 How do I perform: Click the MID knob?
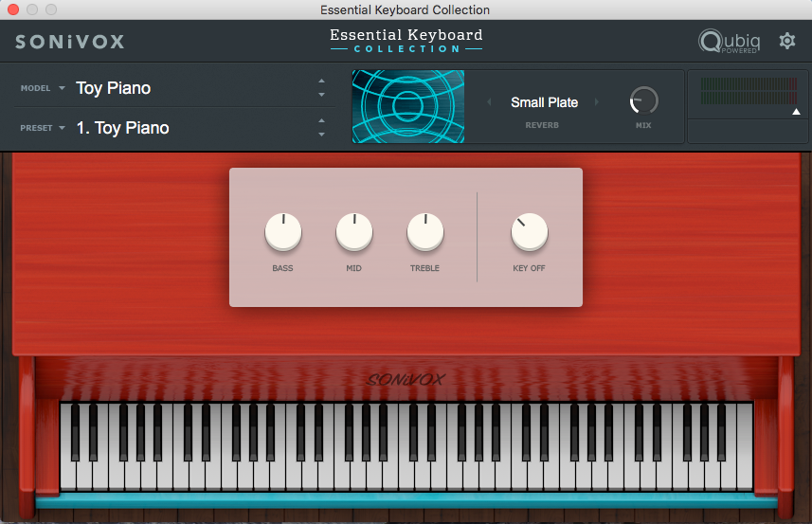(x=353, y=232)
